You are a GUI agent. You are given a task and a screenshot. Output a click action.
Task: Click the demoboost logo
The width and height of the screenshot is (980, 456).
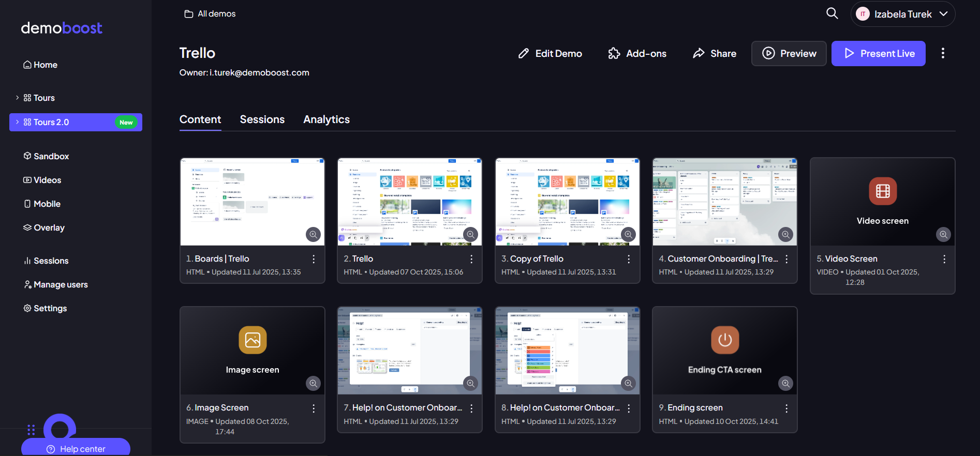pos(62,28)
